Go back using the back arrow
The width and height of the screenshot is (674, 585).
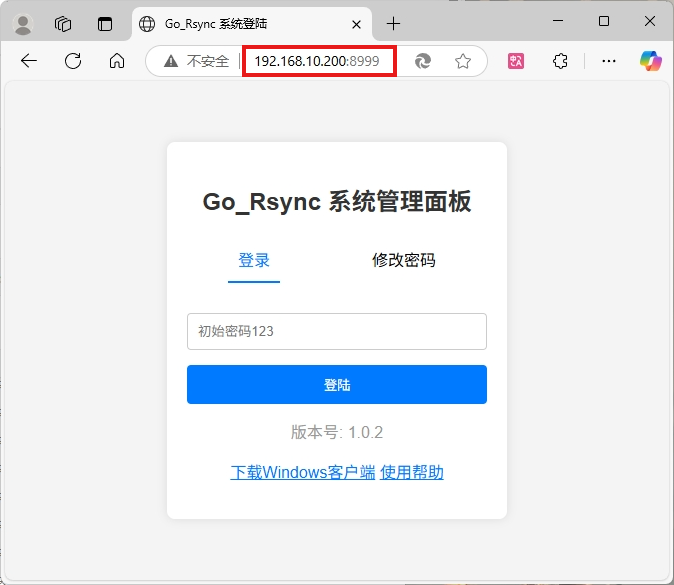click(29, 61)
